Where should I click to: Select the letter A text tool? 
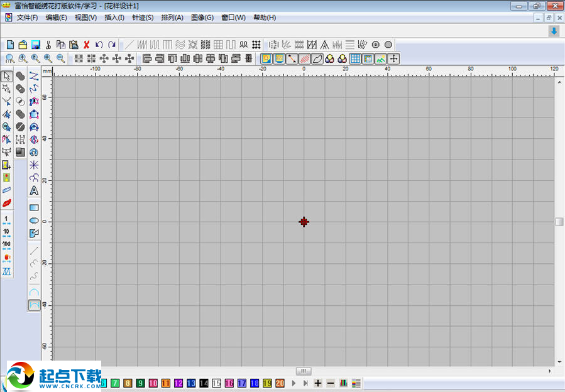click(x=34, y=190)
